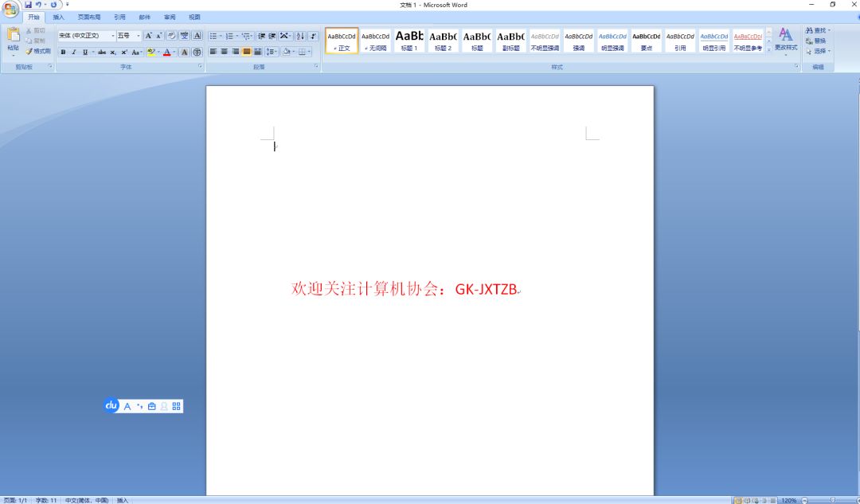The width and height of the screenshot is (860, 504).
Task: Open Baidu IME toolbox (briefcase) icon
Action: [152, 406]
